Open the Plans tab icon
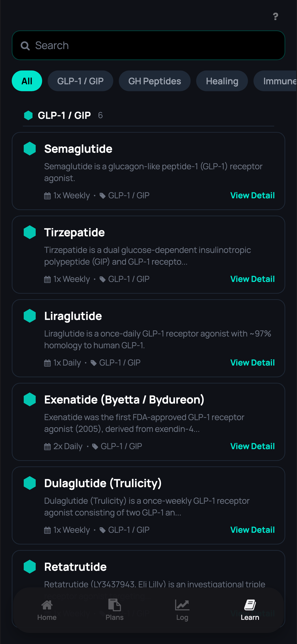The height and width of the screenshot is (644, 297). point(114,605)
